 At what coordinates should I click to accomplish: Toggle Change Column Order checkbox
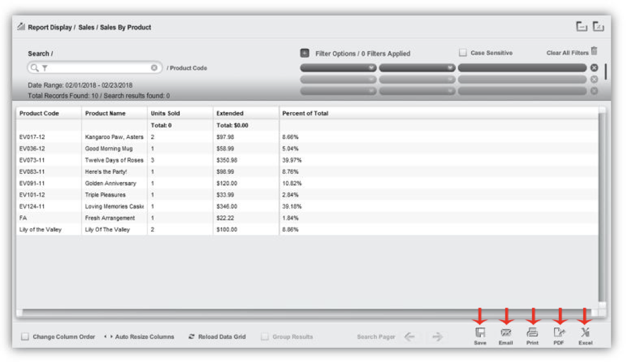[25, 337]
